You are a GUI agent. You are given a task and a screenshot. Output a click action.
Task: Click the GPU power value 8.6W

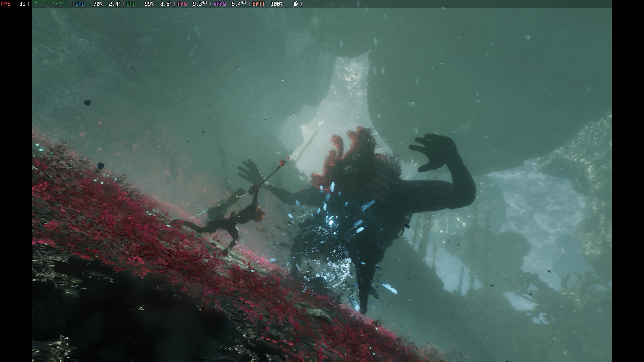click(166, 4)
